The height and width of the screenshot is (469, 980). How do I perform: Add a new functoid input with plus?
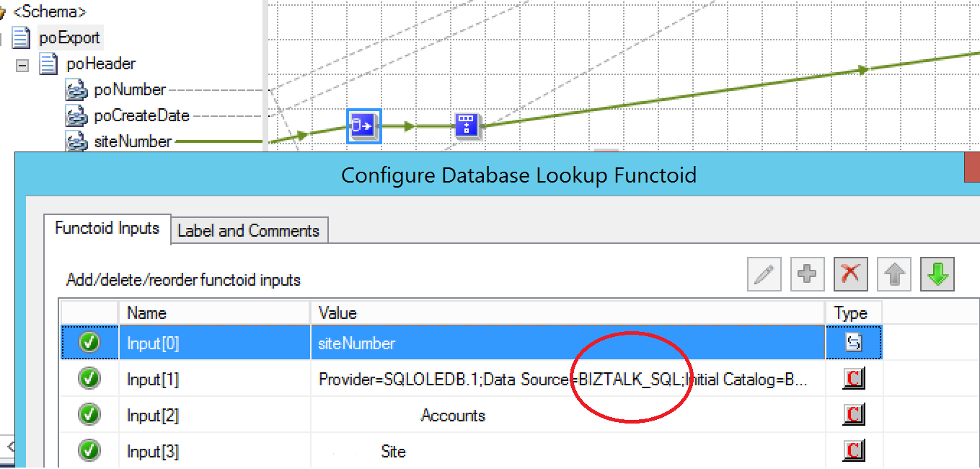point(808,274)
